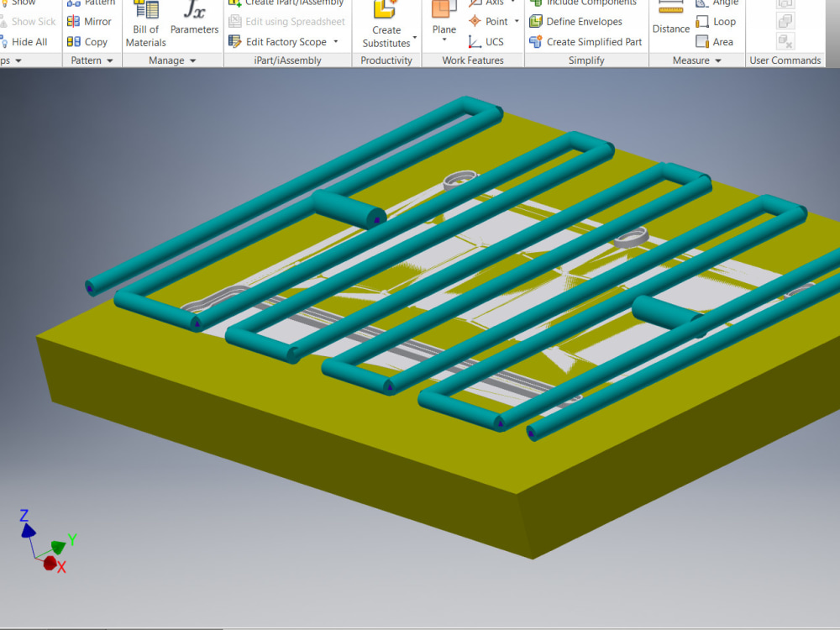Select Include Components in Simplify panel
Viewport: 840px width, 630px height.
click(585, 3)
